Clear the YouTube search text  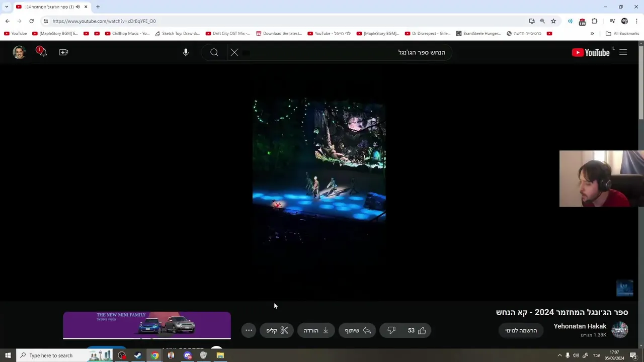point(234,52)
